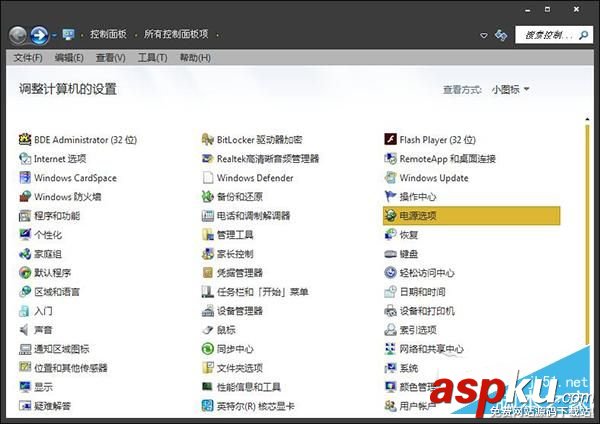Open 操作中心 flag icon
Image resolution: width=600 pixels, height=424 pixels.
pos(390,196)
